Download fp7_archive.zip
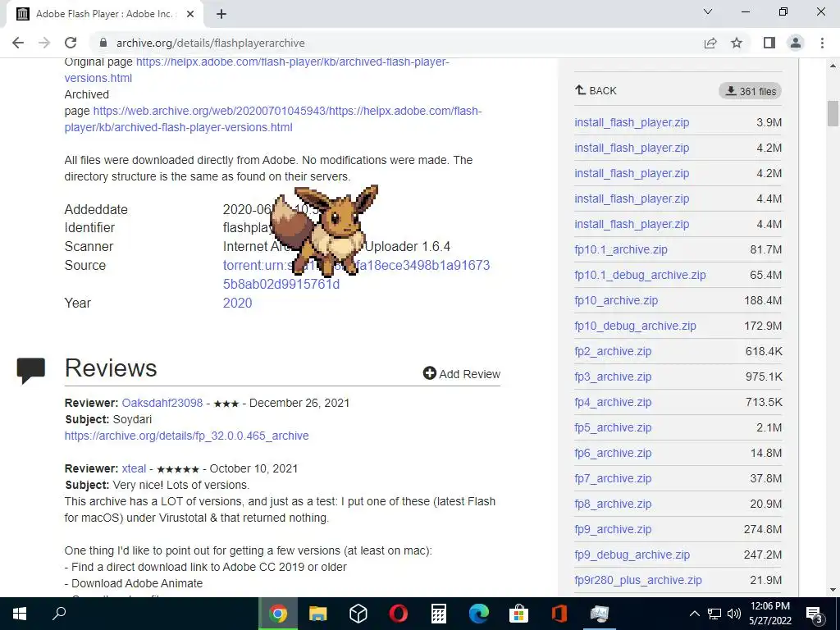840x630 pixels. [613, 478]
